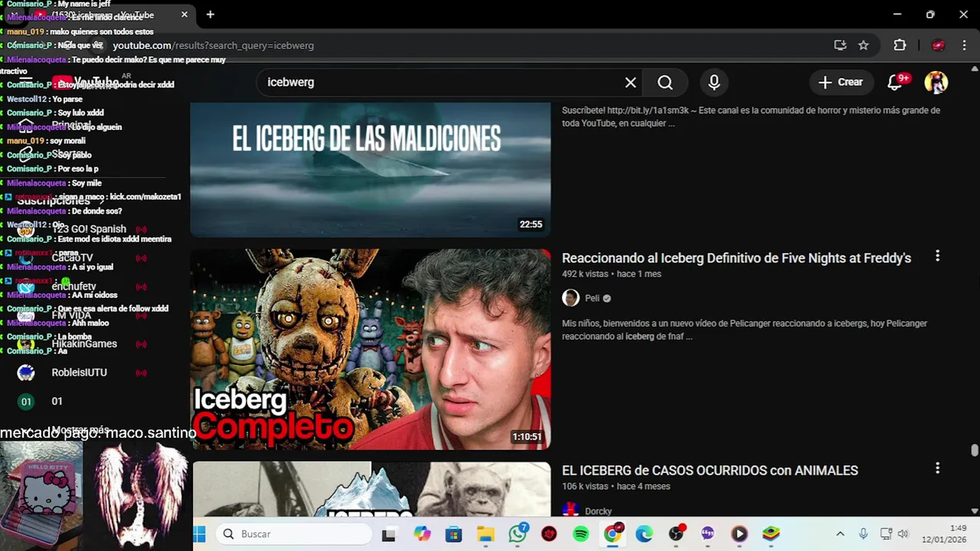Install or cast page icon in address bar
This screenshot has height=551, width=980.
point(840,45)
